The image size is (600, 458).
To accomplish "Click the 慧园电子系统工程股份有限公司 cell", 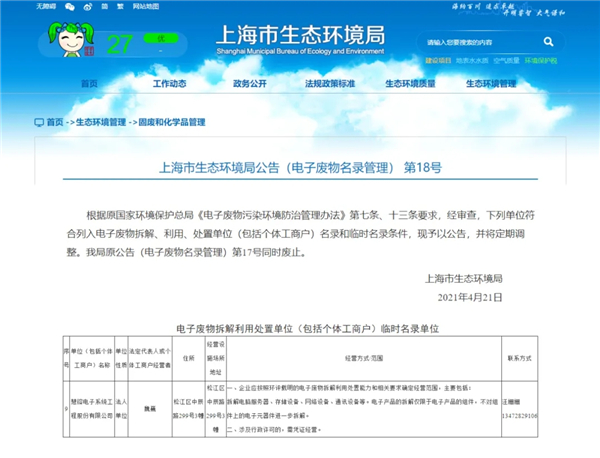I will (92, 409).
